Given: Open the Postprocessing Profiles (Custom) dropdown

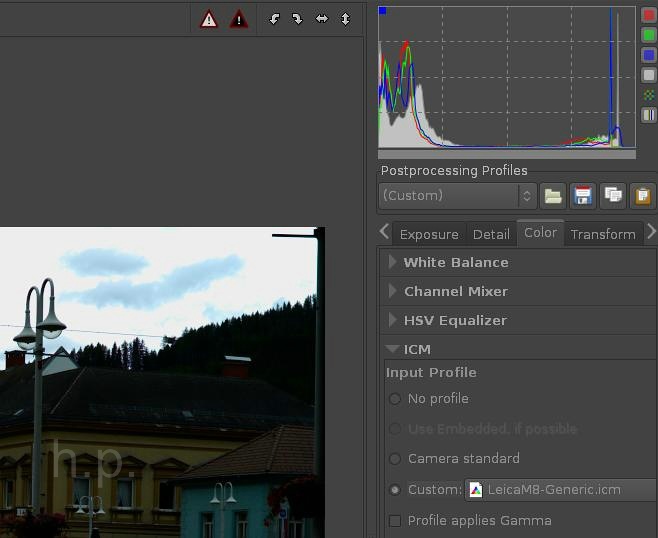Looking at the screenshot, I should click(458, 195).
